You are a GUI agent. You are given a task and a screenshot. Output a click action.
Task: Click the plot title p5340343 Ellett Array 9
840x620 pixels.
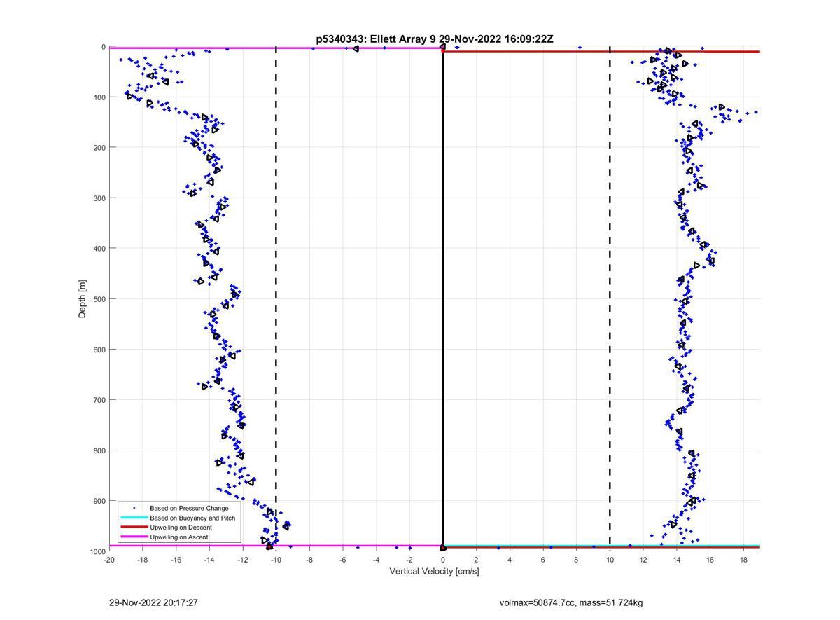pyautogui.click(x=434, y=39)
